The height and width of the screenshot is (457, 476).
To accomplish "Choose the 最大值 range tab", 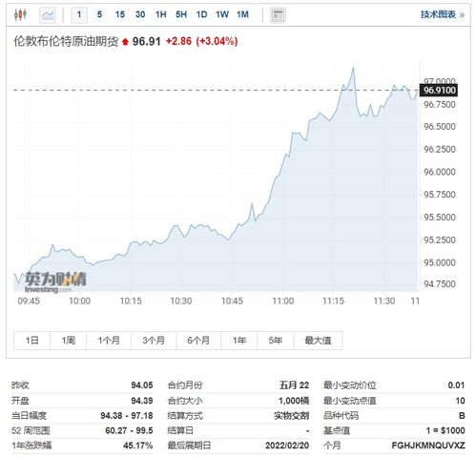I will tap(318, 341).
